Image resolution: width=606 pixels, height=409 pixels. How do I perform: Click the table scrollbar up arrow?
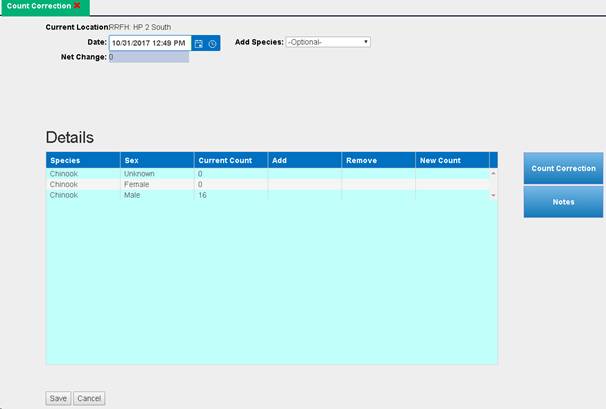[493, 174]
